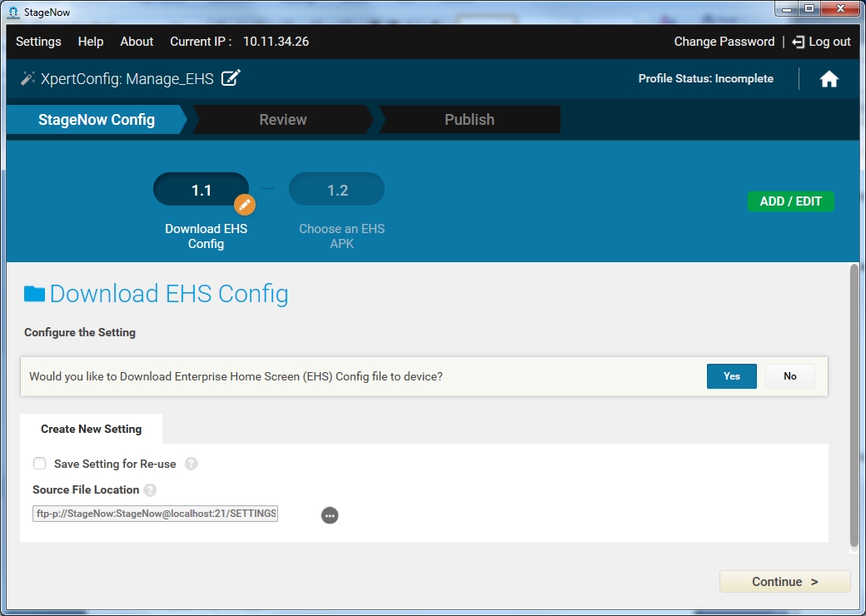This screenshot has height=616, width=866.
Task: Click the ADD / EDIT button
Action: point(790,201)
